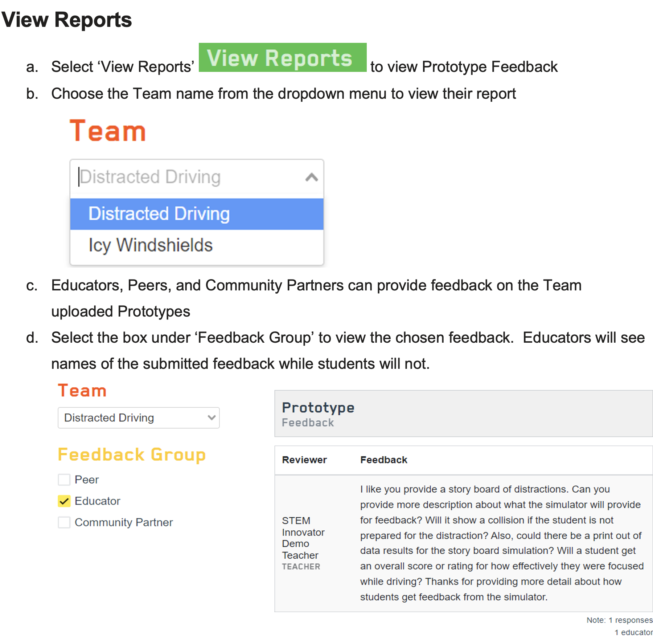Collapse the open Team dropdown using the up chevron
Viewport: 653px width, 644px height.
[x=311, y=178]
